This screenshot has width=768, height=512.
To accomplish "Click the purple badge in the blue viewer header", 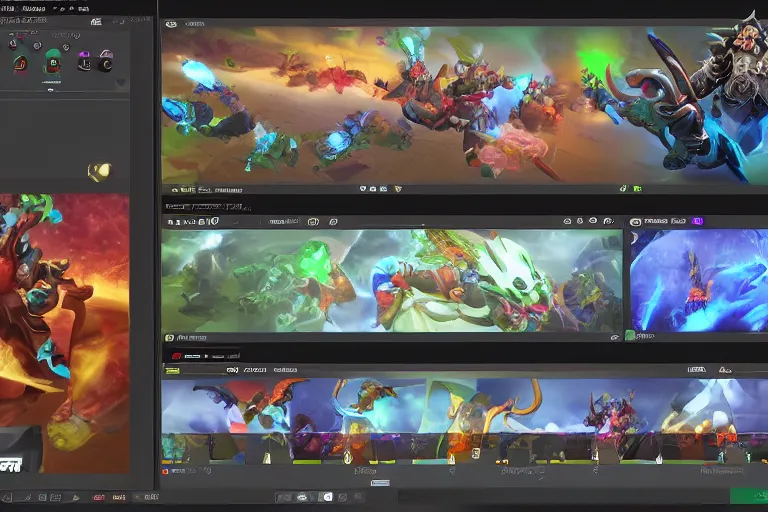I will tap(697, 221).
